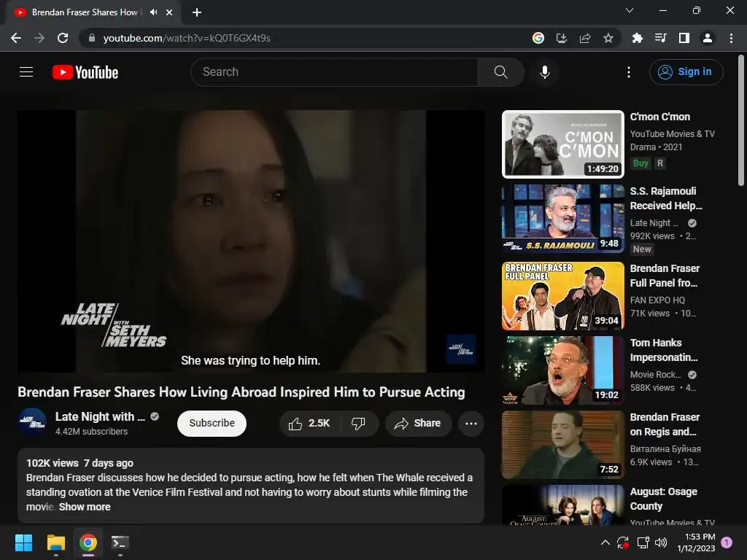Dislike the video with thumbs down

[358, 424]
